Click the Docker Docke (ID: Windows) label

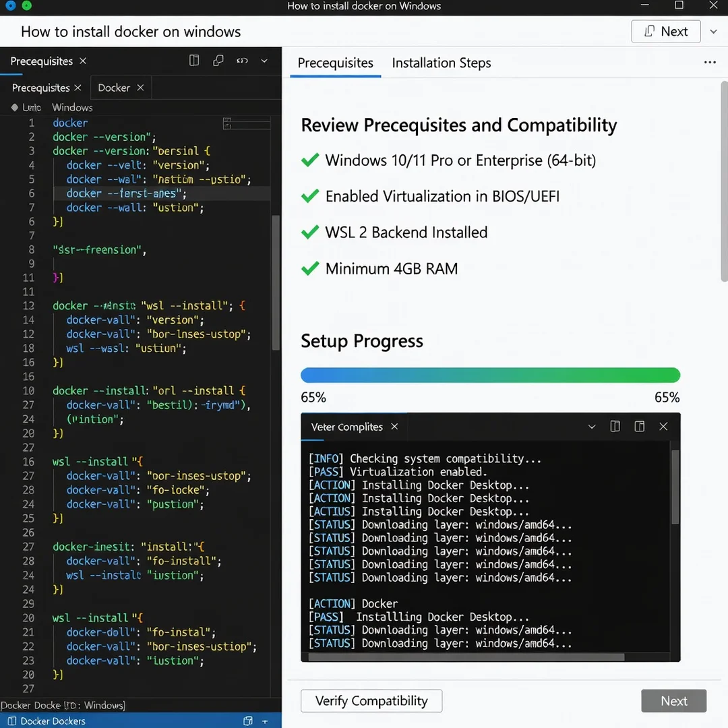(63, 705)
